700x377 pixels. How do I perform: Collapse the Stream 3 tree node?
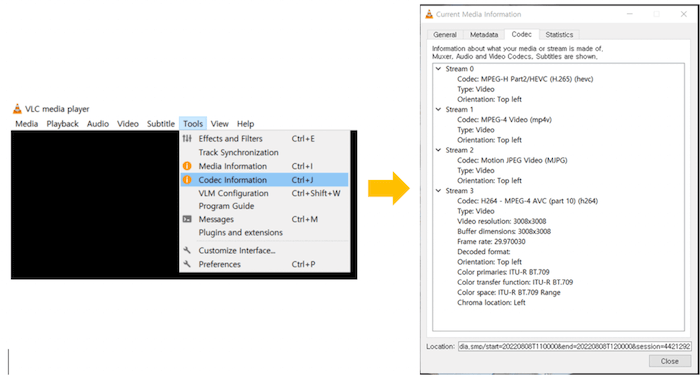(438, 191)
